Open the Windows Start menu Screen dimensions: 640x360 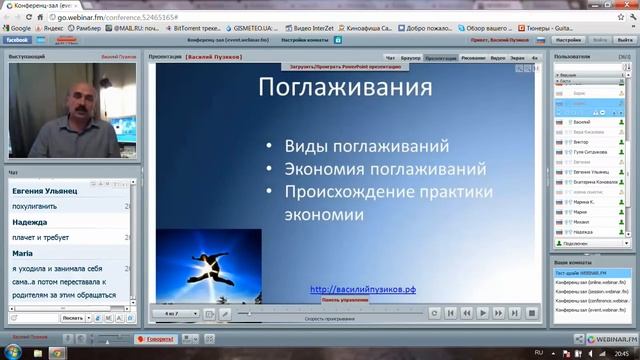[12, 352]
